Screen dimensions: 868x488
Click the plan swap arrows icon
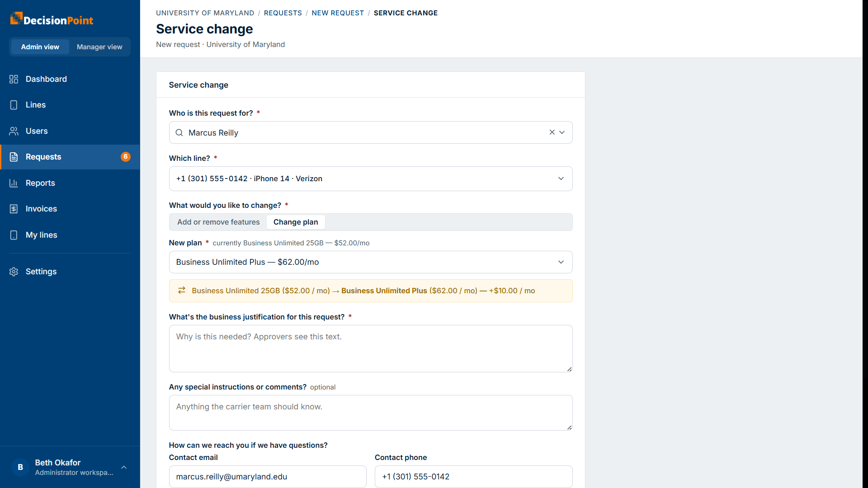tap(182, 291)
